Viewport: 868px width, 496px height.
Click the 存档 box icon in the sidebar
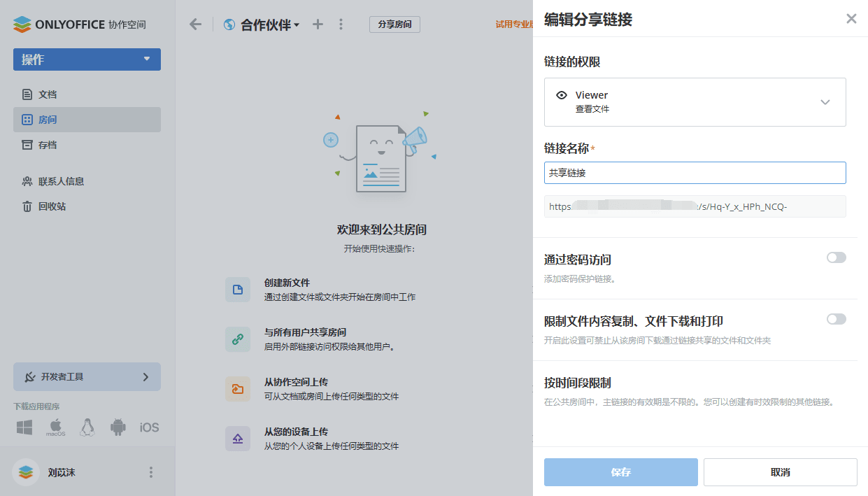[x=27, y=145]
